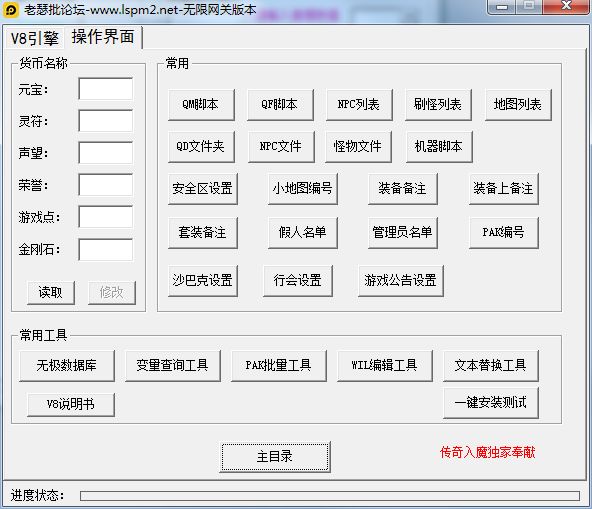Image resolution: width=592 pixels, height=509 pixels.
Task: Click the 元宝 input field
Action: tap(106, 89)
